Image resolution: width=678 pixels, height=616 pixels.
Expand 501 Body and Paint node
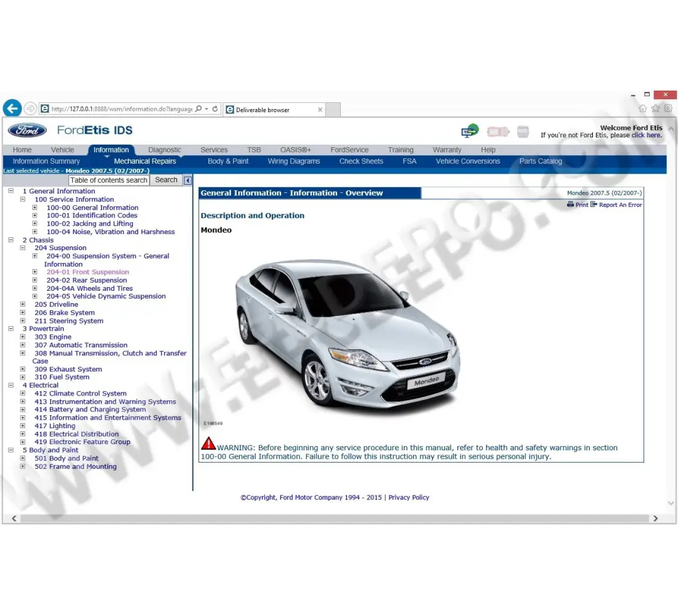pos(22,458)
